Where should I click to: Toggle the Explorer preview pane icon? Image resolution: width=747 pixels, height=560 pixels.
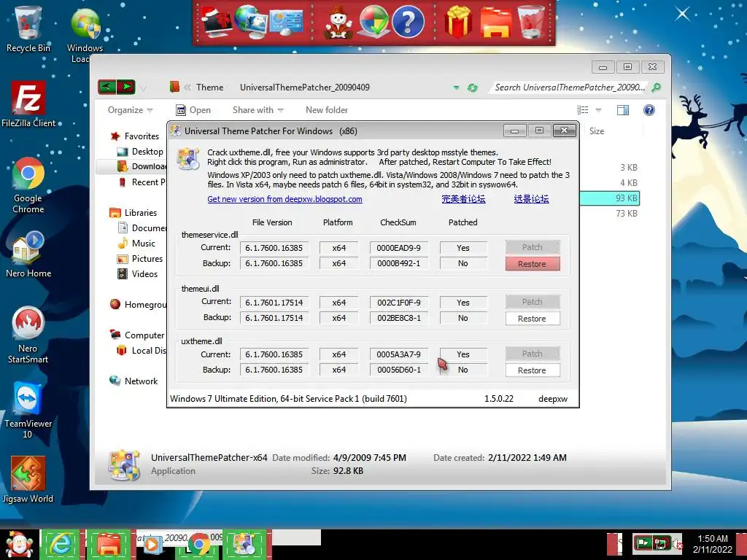coord(623,110)
